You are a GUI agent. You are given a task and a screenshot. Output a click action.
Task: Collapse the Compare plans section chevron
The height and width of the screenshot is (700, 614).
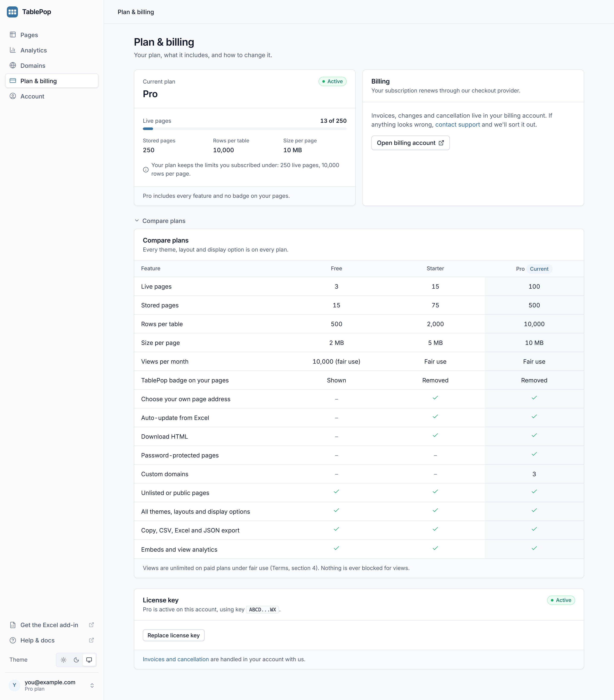(137, 221)
